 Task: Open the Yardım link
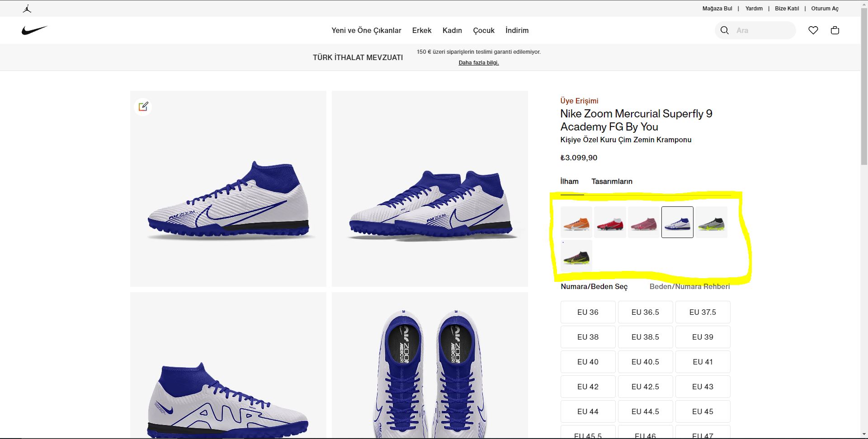point(754,9)
